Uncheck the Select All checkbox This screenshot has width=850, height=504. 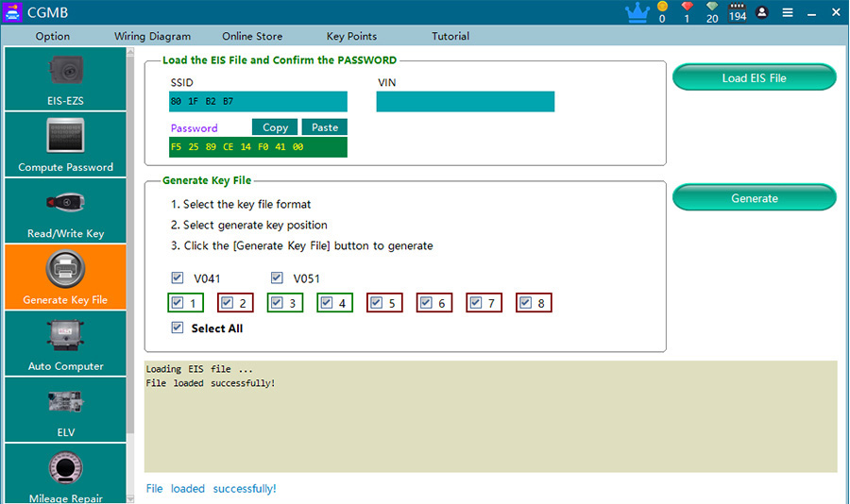[178, 328]
